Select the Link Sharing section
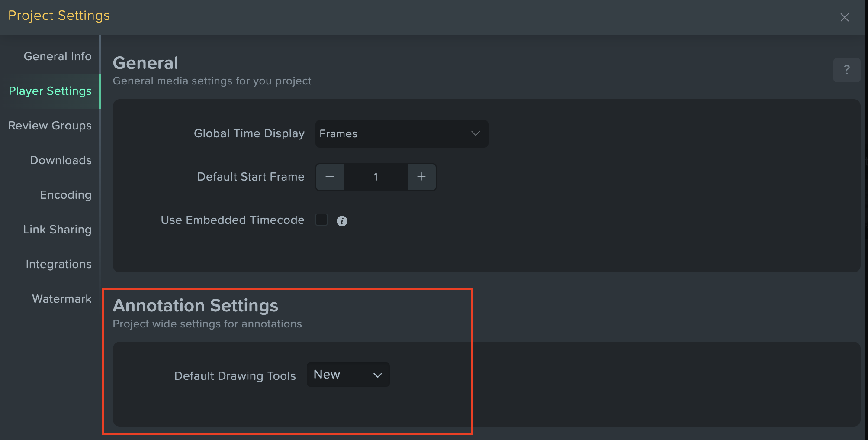Viewport: 868px width, 440px height. coord(57,230)
